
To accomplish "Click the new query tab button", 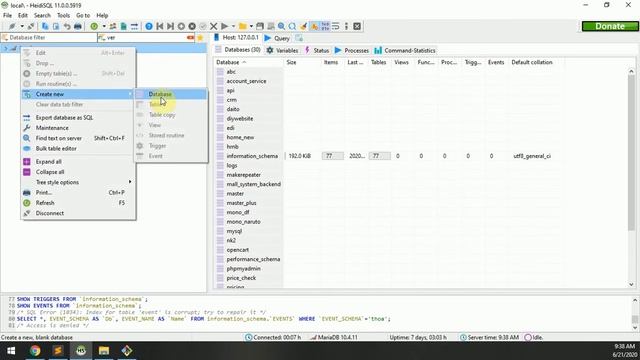I will point(299,38).
